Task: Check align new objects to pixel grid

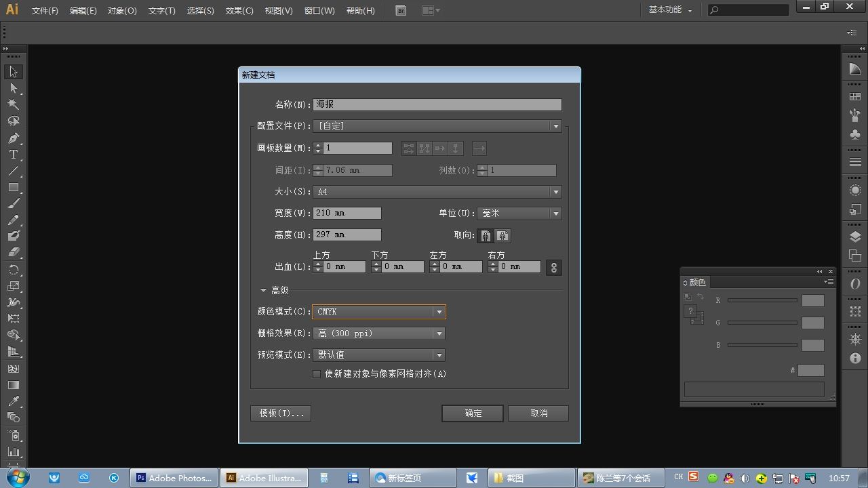Action: coord(317,374)
